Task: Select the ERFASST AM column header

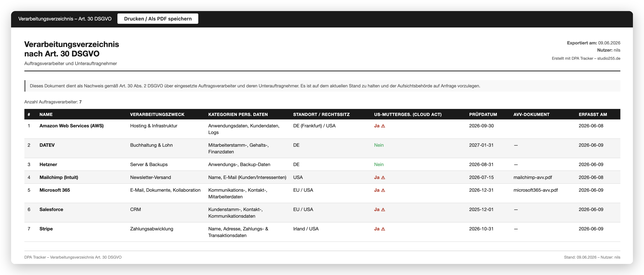Action: click(x=593, y=114)
